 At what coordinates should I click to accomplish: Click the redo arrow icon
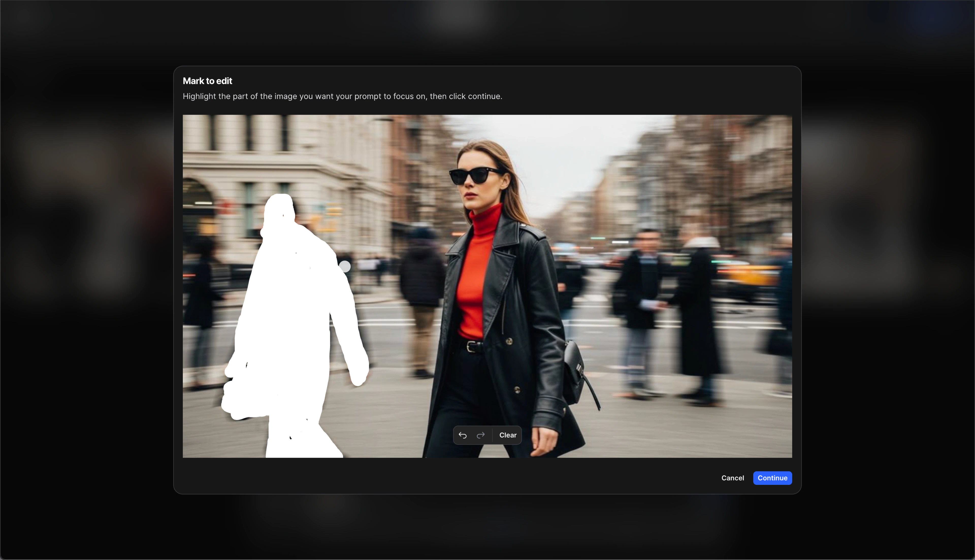[480, 435]
